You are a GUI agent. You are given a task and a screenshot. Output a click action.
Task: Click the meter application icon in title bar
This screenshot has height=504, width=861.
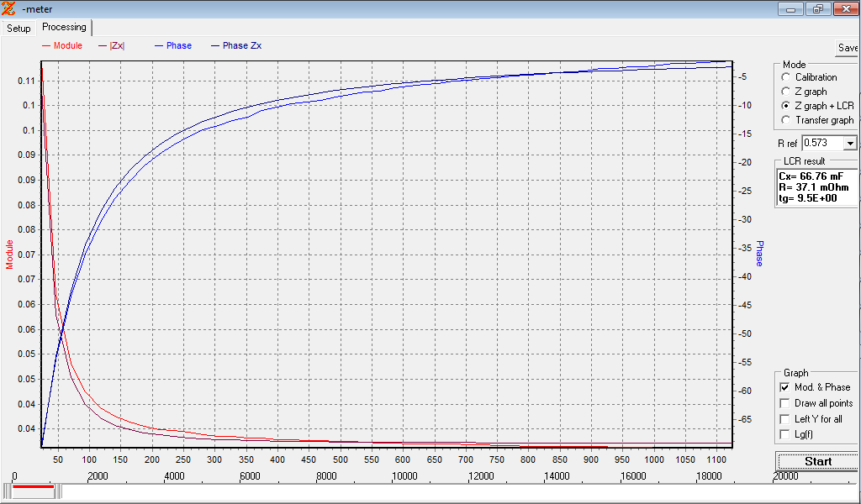(8, 8)
